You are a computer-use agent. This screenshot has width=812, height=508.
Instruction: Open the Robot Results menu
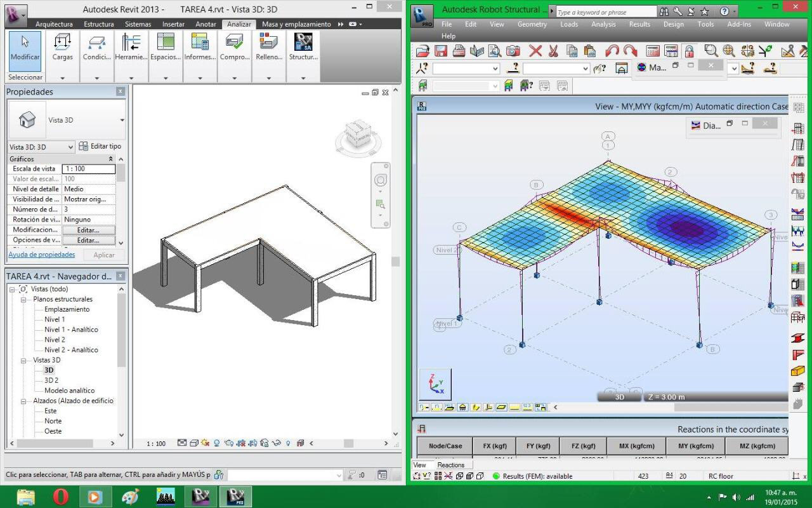tap(639, 24)
